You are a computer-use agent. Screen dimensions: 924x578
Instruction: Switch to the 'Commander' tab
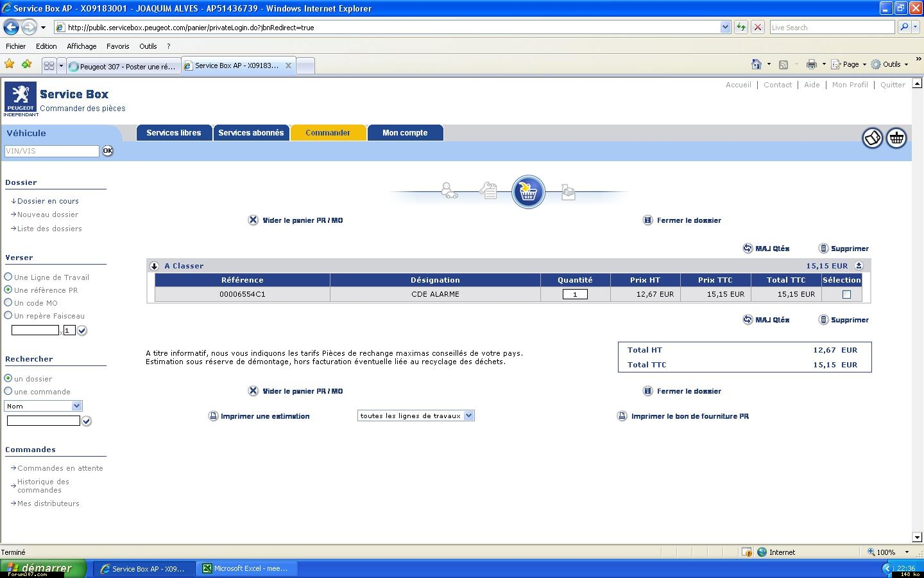[x=328, y=133]
